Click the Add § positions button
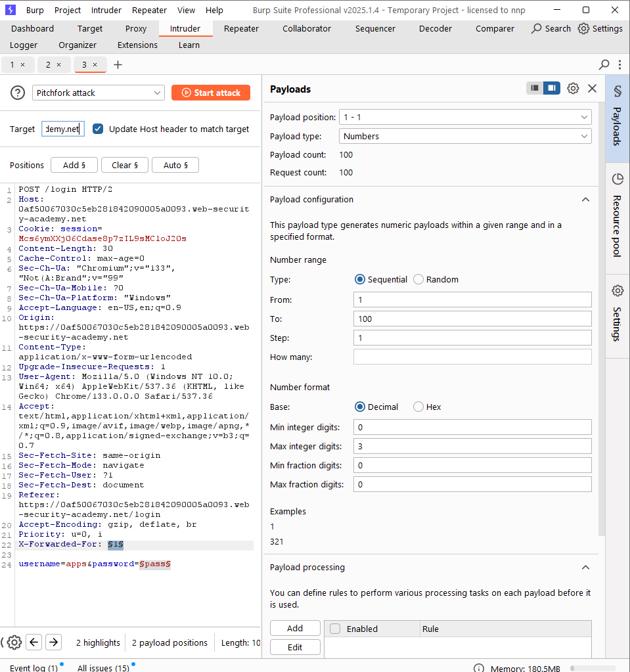 (x=74, y=165)
